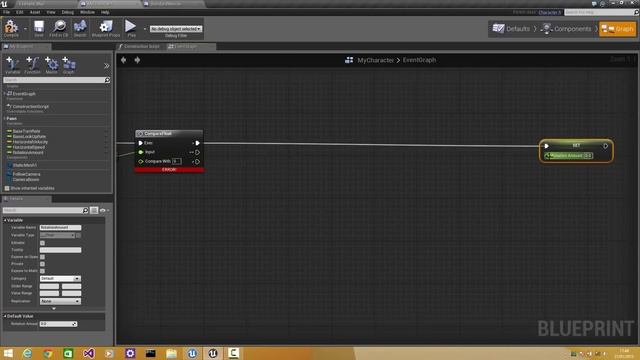Click the Compile blueprint button

click(x=11, y=29)
